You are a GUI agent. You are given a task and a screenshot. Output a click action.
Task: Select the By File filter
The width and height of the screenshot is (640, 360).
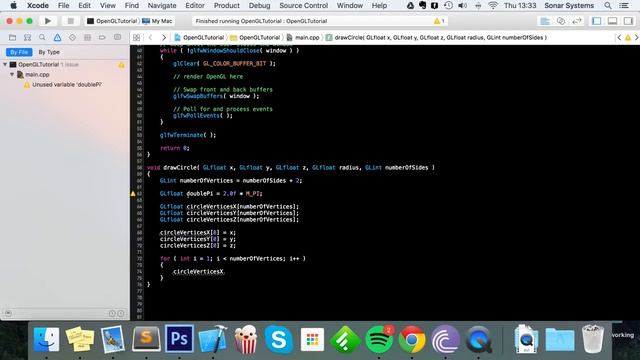tap(19, 52)
